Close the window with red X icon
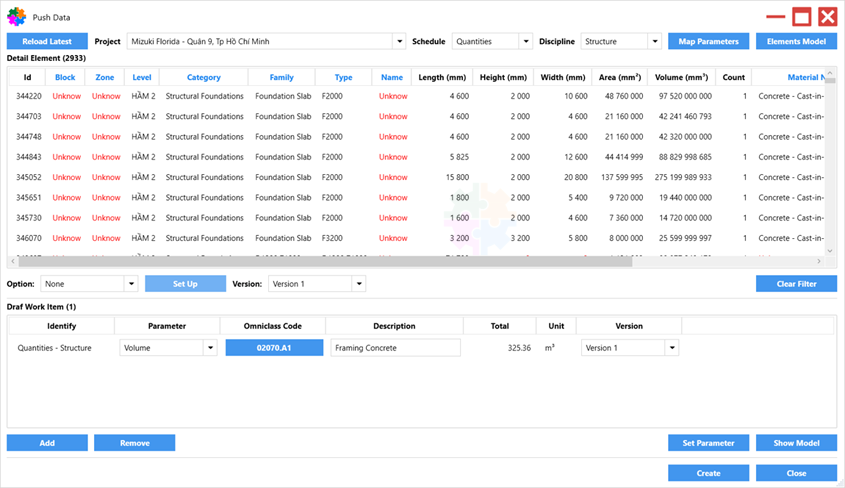The height and width of the screenshot is (488, 845). pos(827,17)
